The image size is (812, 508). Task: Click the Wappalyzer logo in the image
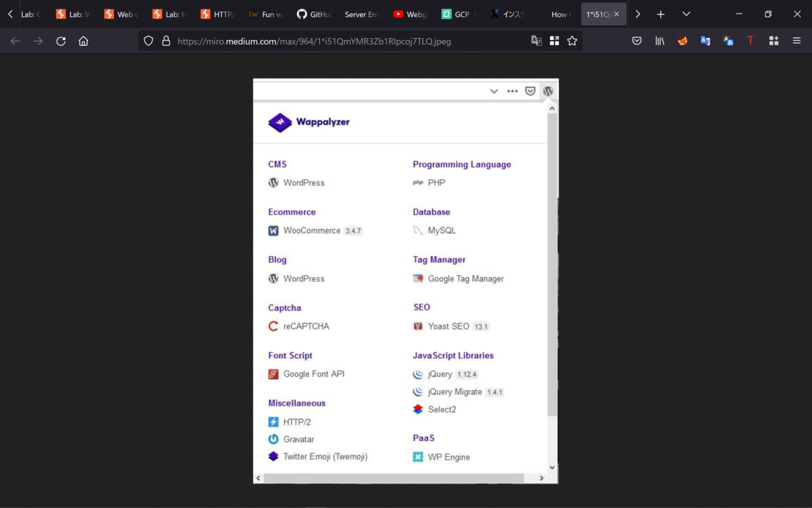[x=309, y=123]
